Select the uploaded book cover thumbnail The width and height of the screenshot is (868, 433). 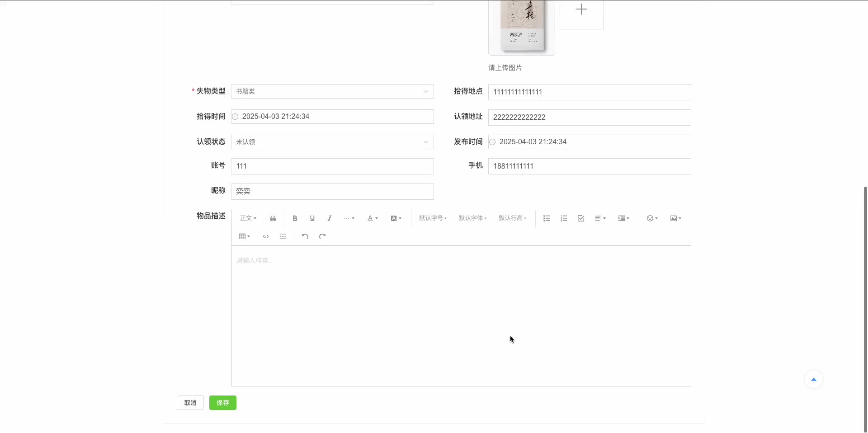click(x=522, y=27)
